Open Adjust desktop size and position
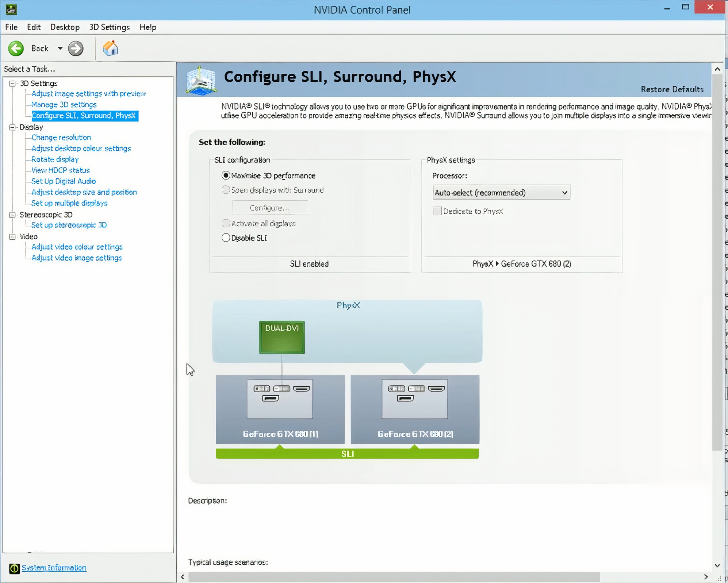 [x=84, y=192]
